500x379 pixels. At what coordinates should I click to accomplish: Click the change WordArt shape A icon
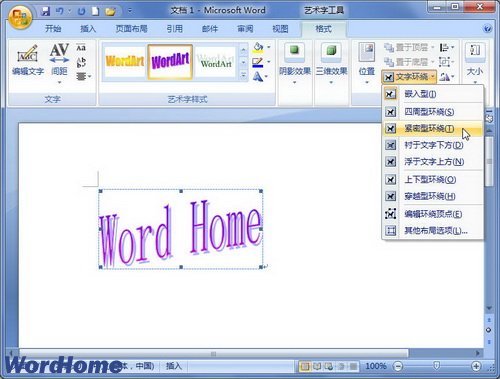[x=257, y=77]
